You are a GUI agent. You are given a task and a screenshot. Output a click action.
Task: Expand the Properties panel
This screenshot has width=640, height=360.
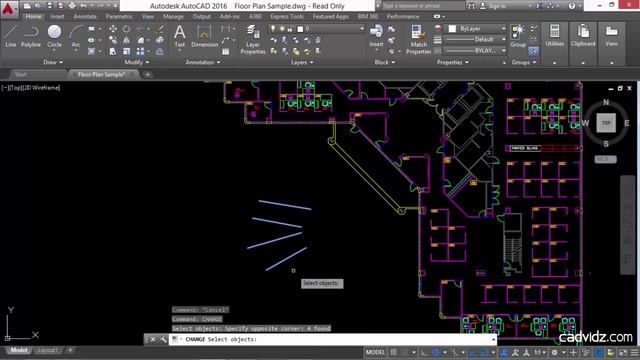coord(453,62)
